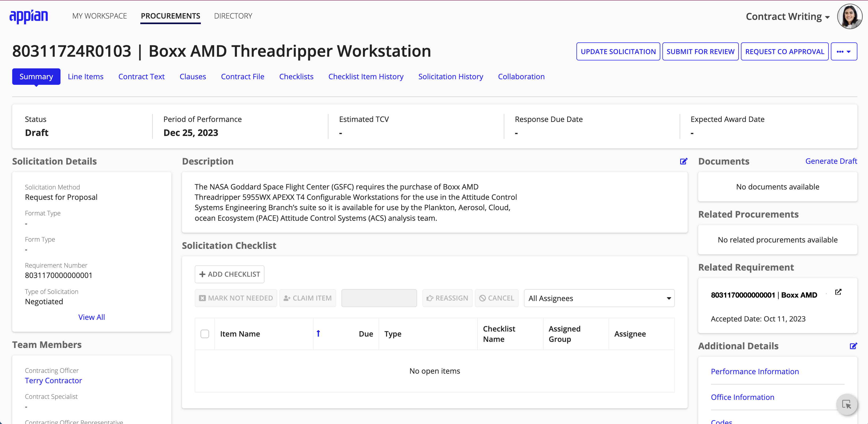
Task: Sort by Assigned Group column header
Action: coord(565,334)
